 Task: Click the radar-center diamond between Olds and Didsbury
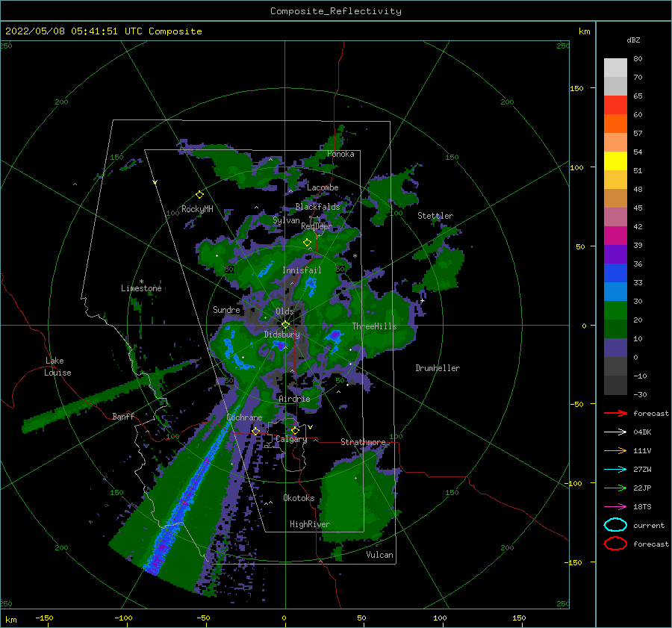click(x=285, y=325)
